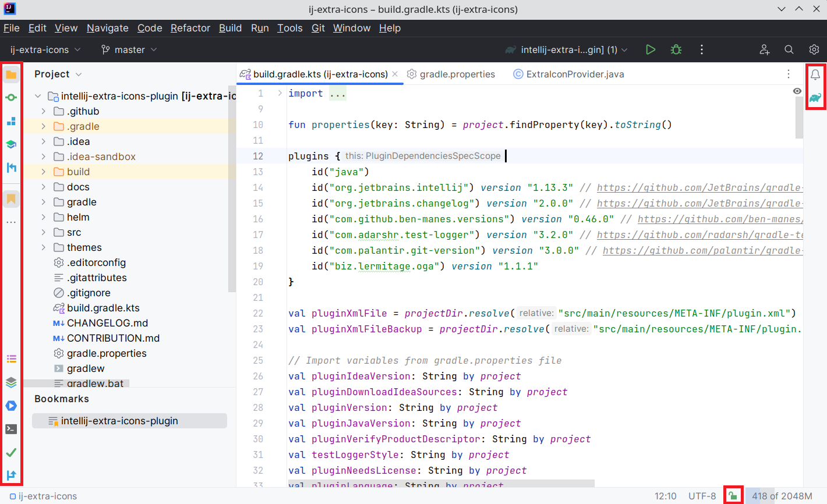This screenshot has width=827, height=504.
Task: Open the TODO list tool window
Action: (x=11, y=359)
